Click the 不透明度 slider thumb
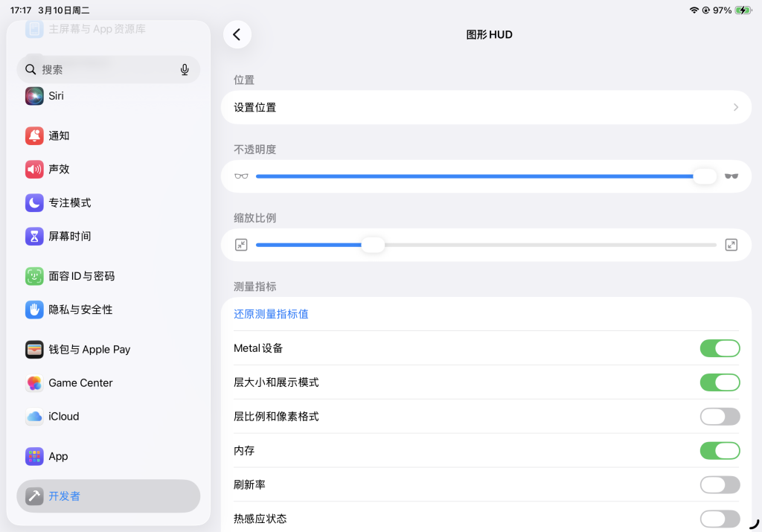The height and width of the screenshot is (532, 762). tap(704, 176)
